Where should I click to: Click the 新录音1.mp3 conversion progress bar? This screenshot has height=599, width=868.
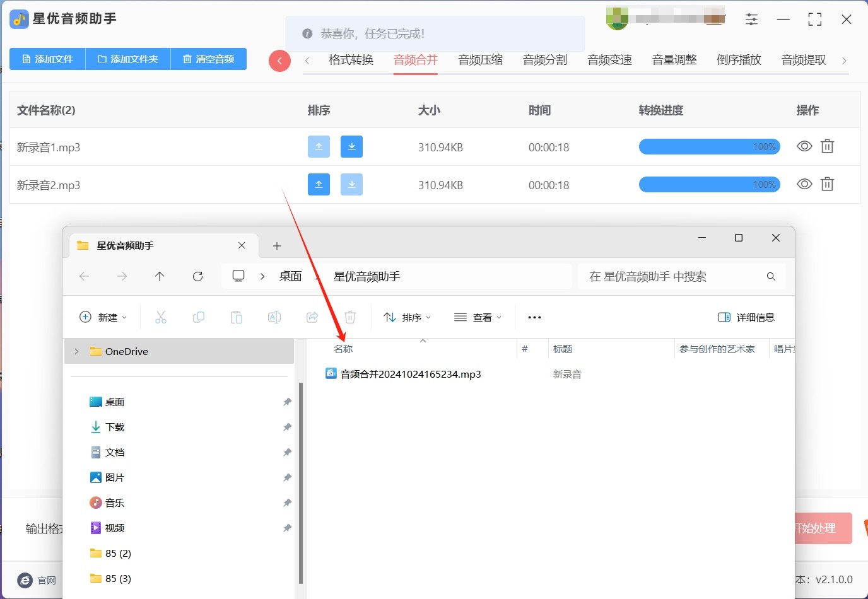(x=709, y=147)
